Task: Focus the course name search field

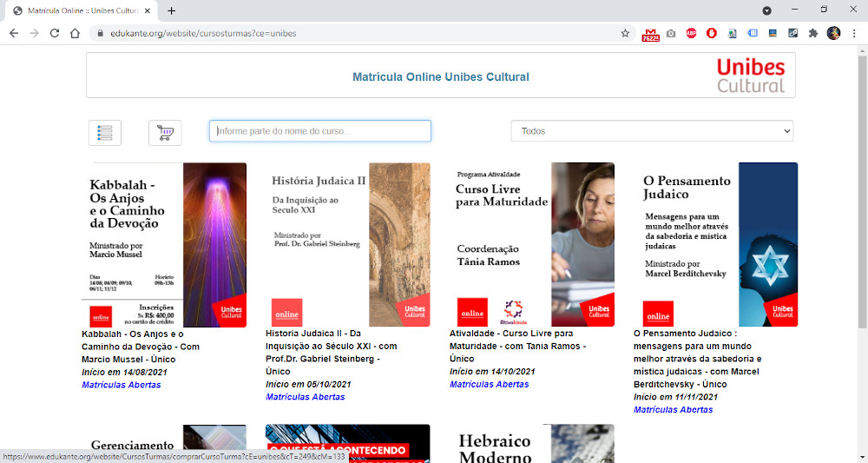Action: (320, 131)
